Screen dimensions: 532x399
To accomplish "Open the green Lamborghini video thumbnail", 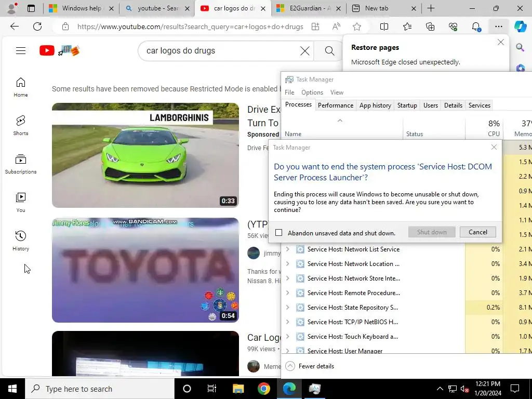I will click(145, 155).
